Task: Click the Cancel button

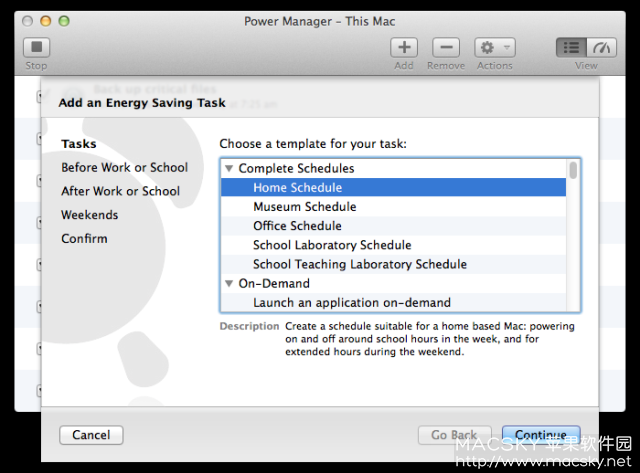Action: pos(91,435)
